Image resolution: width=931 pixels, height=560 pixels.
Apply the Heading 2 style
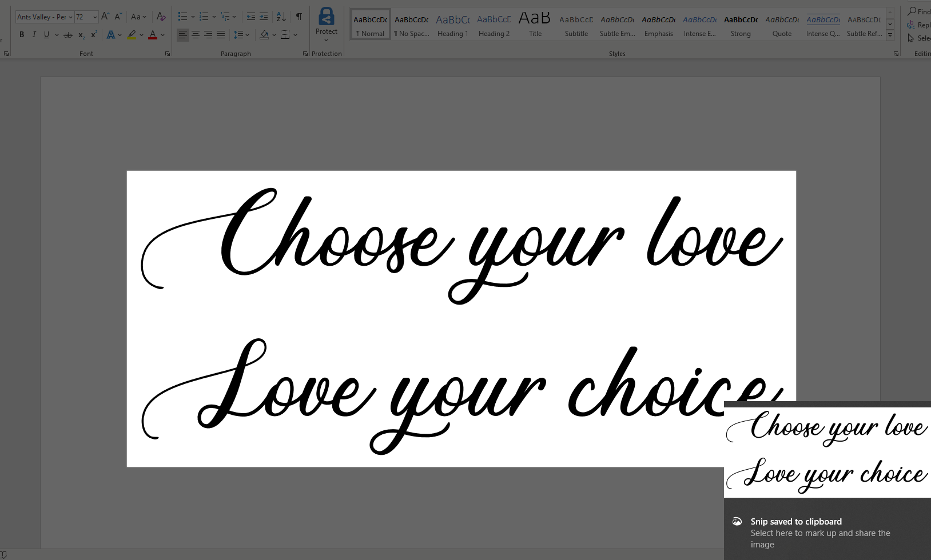pos(494,25)
